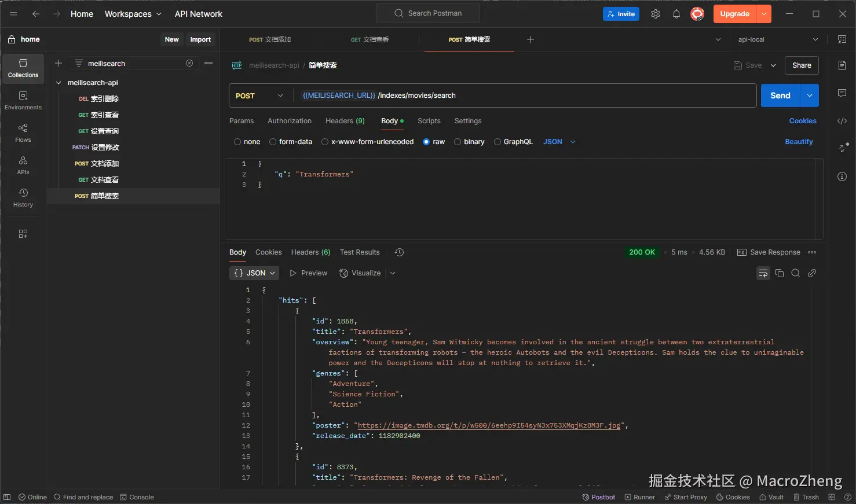The image size is (856, 504).
Task: Copy the response body with copy icon
Action: (x=780, y=273)
